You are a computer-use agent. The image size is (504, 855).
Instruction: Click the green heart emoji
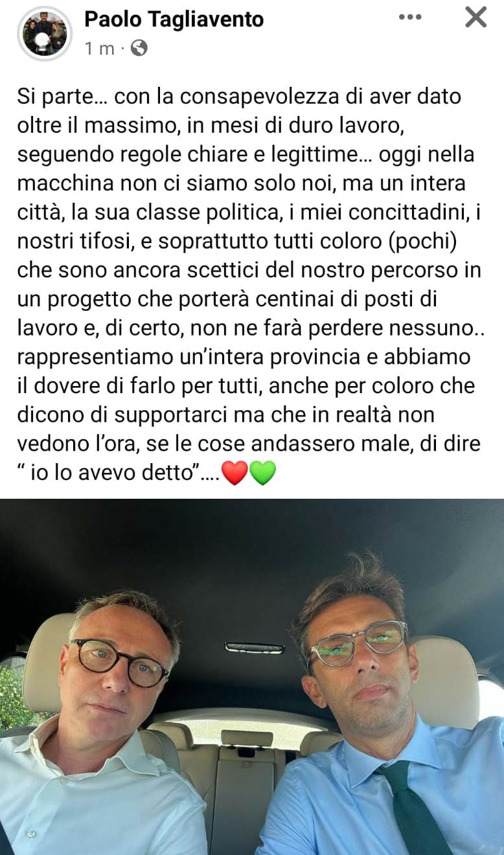[263, 473]
